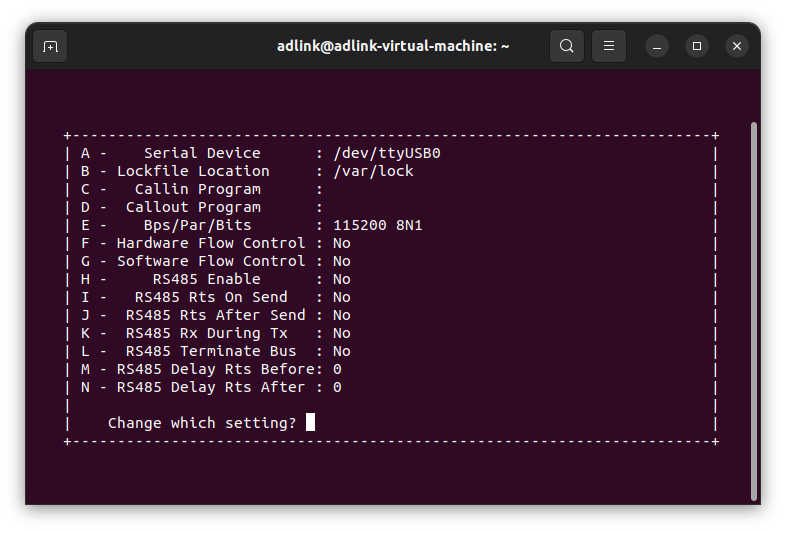Click the RS485 Enable No value
Image resolution: width=786 pixels, height=533 pixels.
point(342,279)
